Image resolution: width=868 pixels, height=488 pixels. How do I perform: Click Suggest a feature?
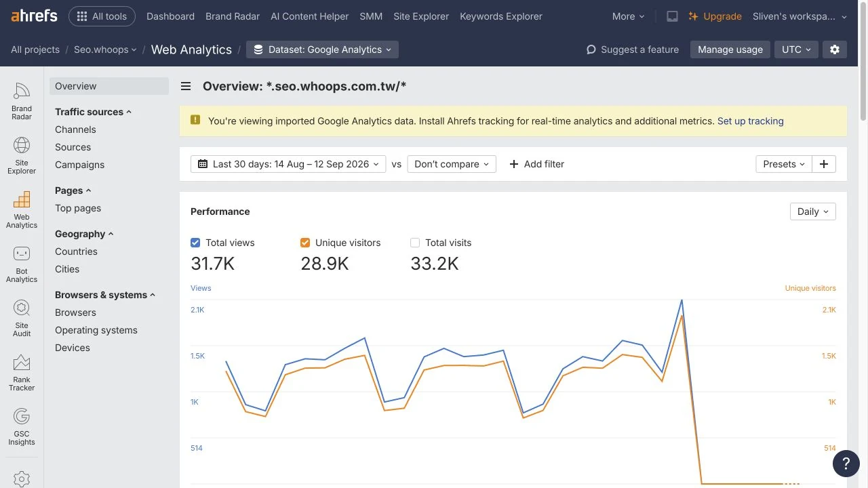[x=633, y=49]
